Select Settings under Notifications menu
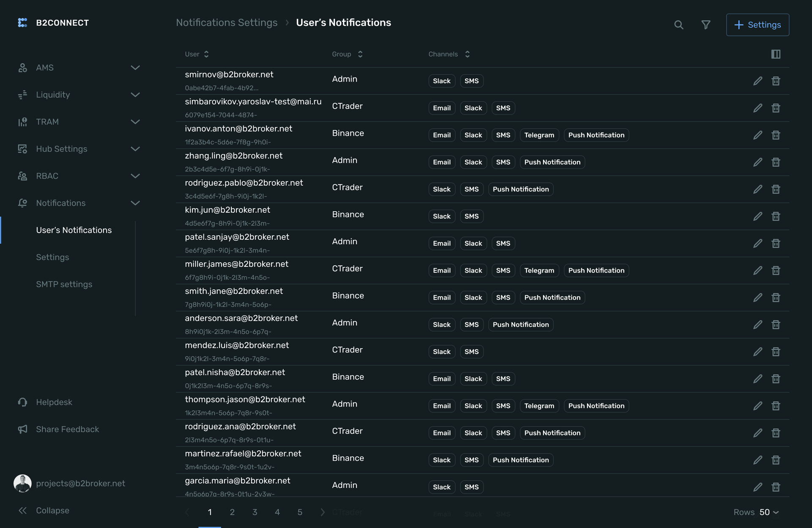This screenshot has height=528, width=812. [52, 257]
